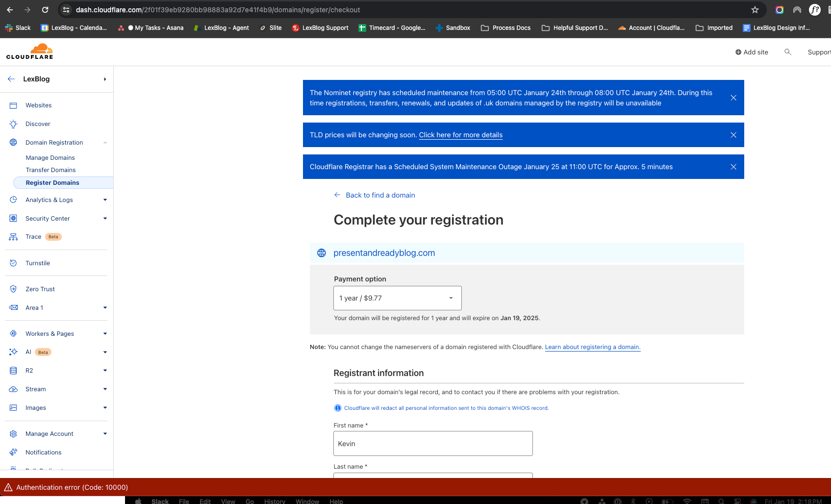The height and width of the screenshot is (504, 831).
Task: Dismiss the Nominet maintenance banner
Action: [733, 98]
